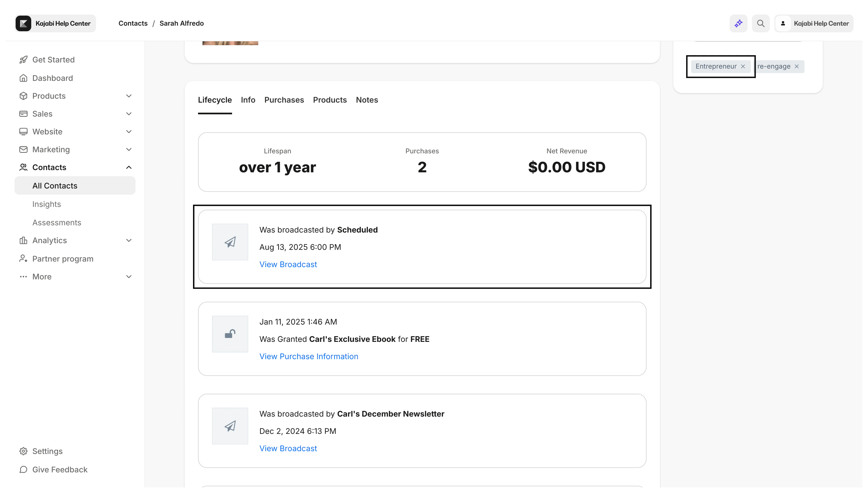This screenshot has width=868, height=493.
Task: Expand the Sales section chevron
Action: pos(129,113)
